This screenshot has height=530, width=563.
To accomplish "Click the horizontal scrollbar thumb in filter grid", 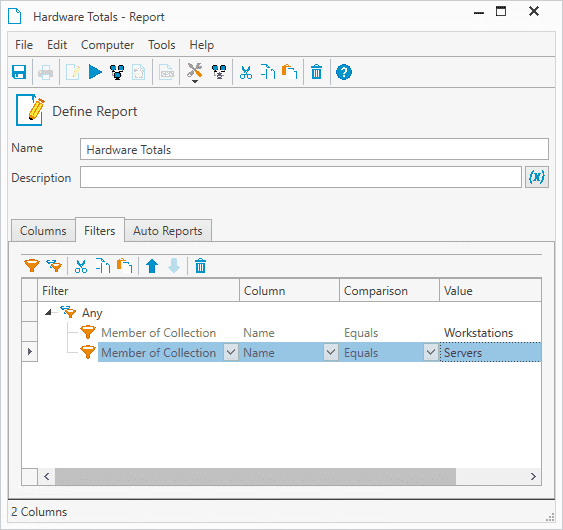I will pyautogui.click(x=255, y=476).
